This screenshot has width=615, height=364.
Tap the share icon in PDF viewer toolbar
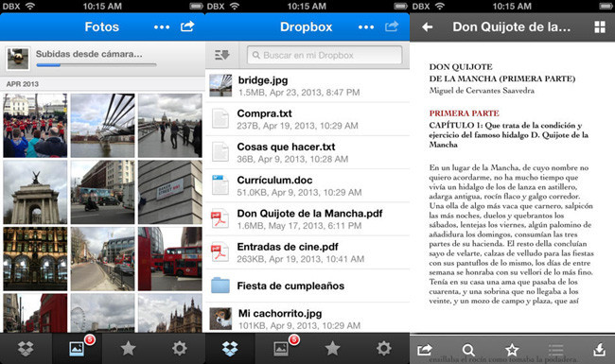click(x=425, y=349)
